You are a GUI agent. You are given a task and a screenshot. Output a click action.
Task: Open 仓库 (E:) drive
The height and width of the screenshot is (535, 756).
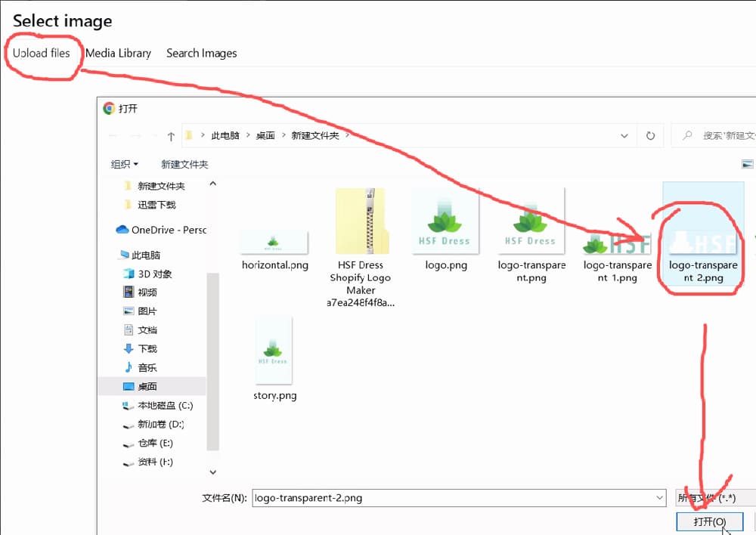(x=147, y=444)
